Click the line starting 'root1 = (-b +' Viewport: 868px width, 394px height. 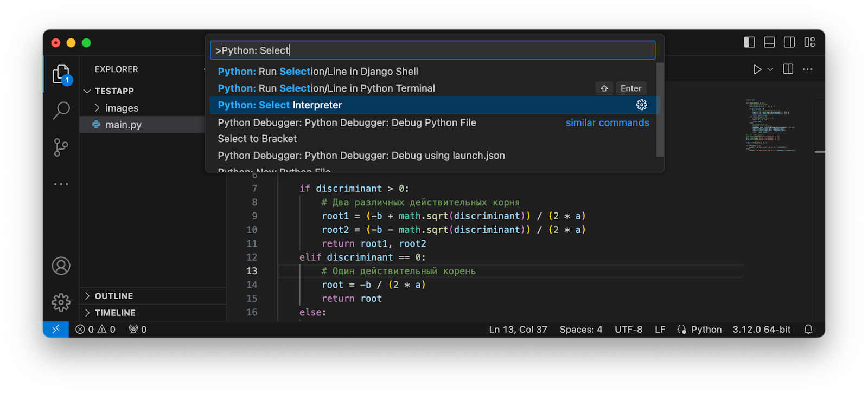point(454,216)
